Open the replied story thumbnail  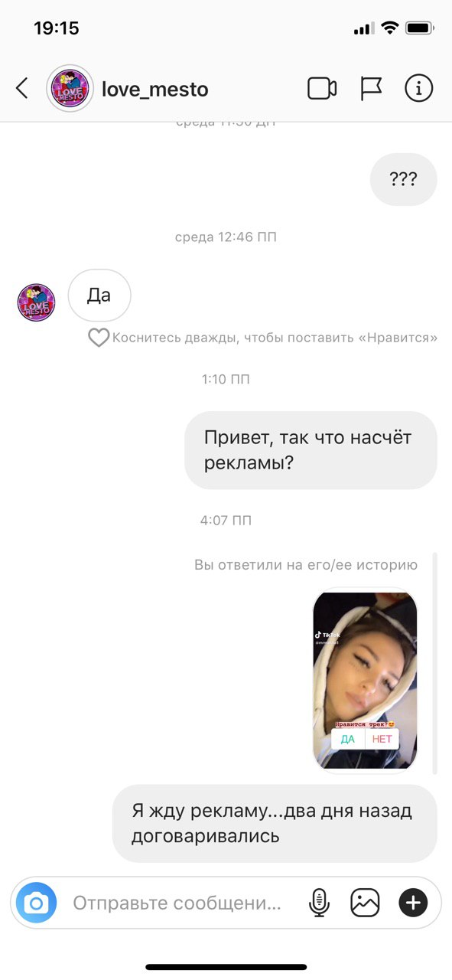(366, 679)
